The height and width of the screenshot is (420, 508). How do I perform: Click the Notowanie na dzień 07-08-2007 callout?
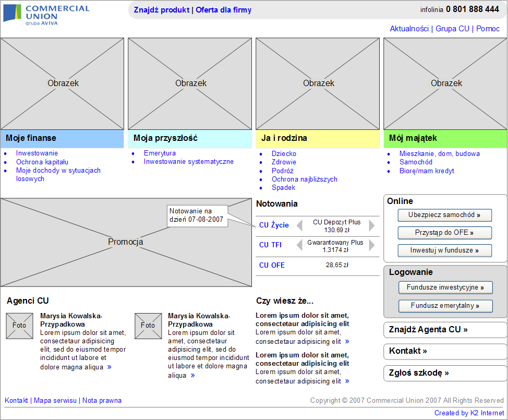[197, 216]
